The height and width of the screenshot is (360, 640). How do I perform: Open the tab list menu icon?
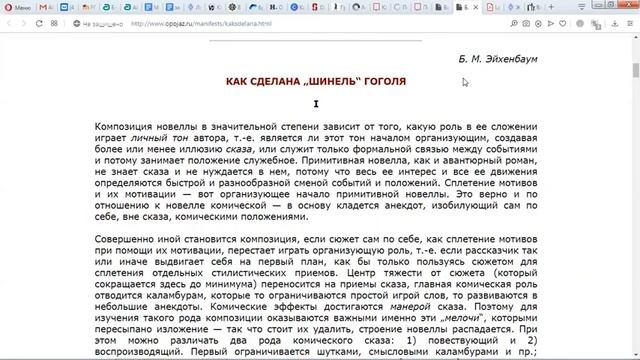pyautogui.click(x=582, y=7)
